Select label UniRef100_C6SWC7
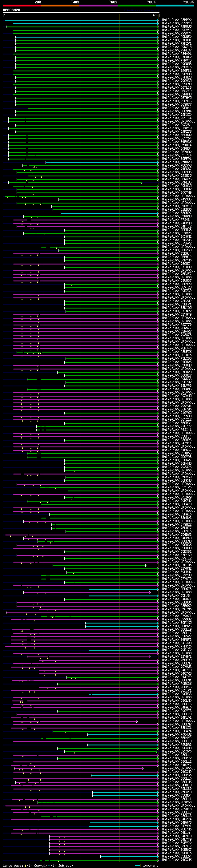Screen dimensions: 197x868 (x=176, y=104)
